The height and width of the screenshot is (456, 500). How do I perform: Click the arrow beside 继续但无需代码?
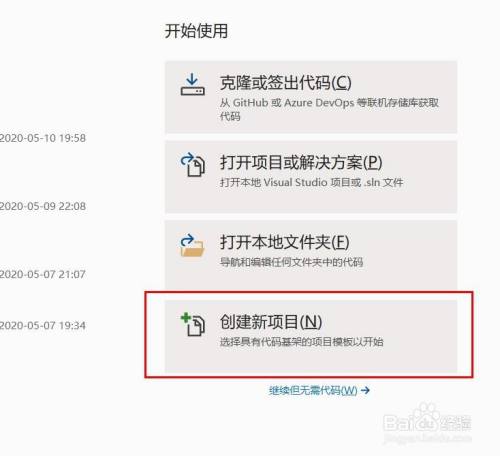tap(365, 390)
